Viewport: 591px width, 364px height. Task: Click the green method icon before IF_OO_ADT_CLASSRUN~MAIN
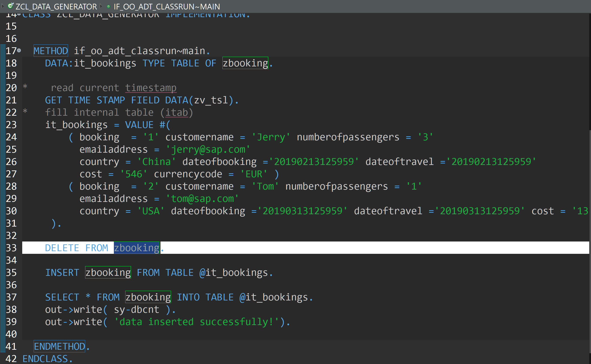click(x=108, y=7)
